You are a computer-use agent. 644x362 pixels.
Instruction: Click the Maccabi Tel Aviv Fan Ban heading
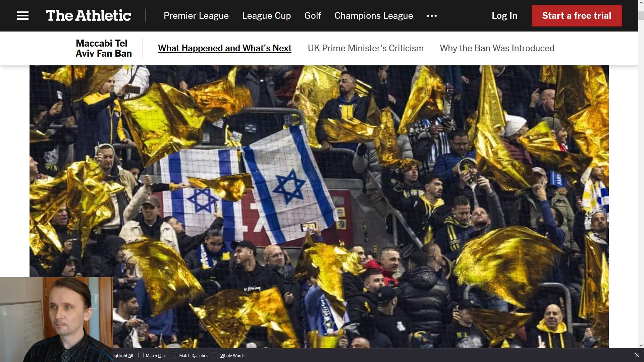[x=104, y=48]
